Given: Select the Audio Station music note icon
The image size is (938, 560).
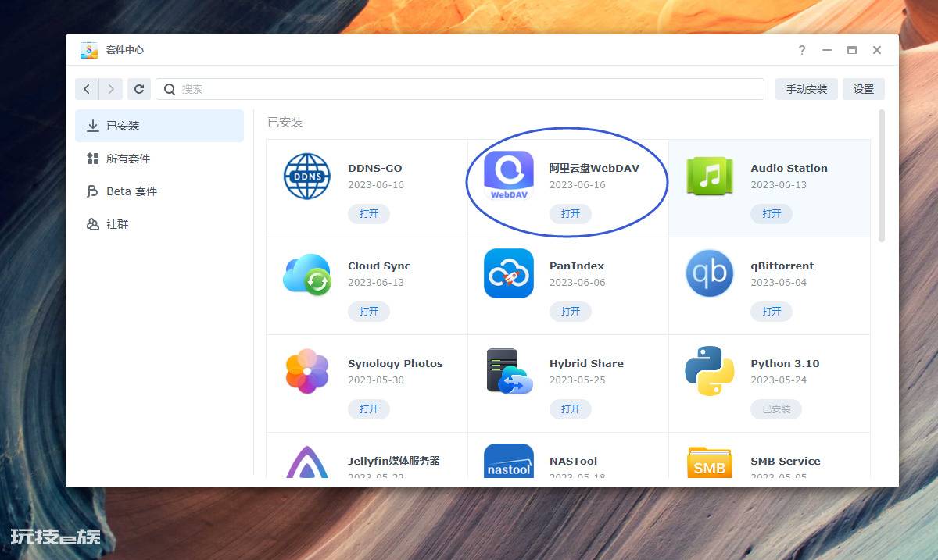Looking at the screenshot, I should [710, 176].
